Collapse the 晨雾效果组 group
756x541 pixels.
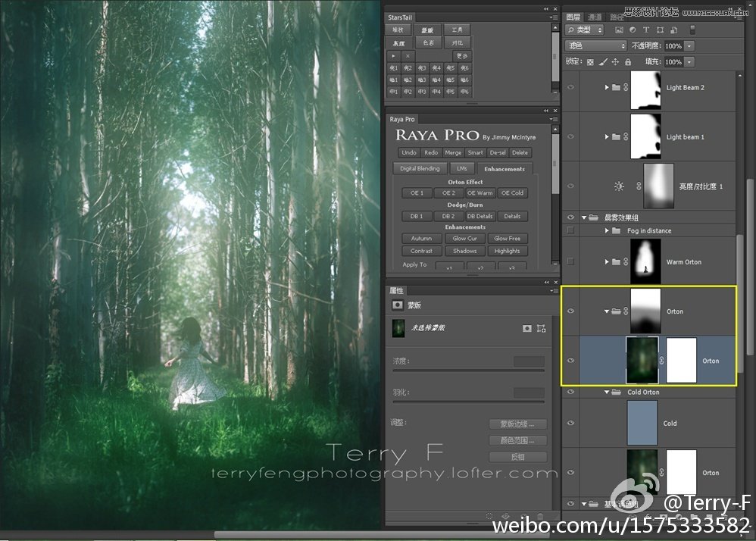click(x=584, y=217)
